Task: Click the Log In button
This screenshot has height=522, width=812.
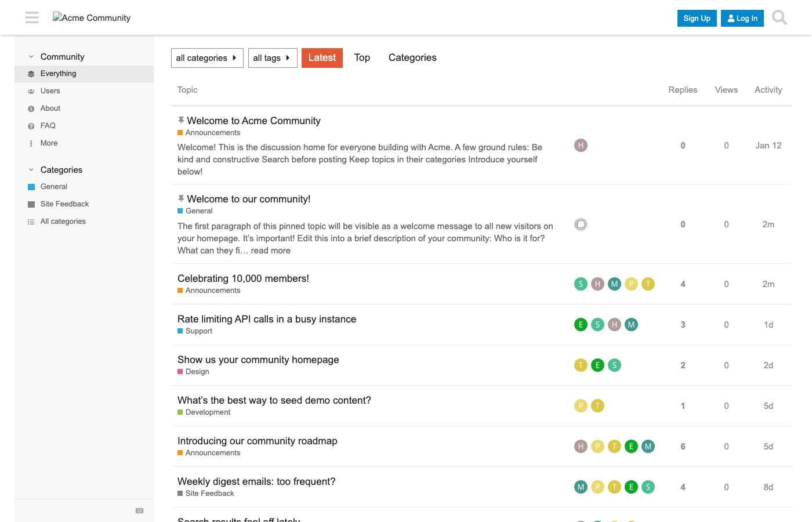Action: pos(742,18)
